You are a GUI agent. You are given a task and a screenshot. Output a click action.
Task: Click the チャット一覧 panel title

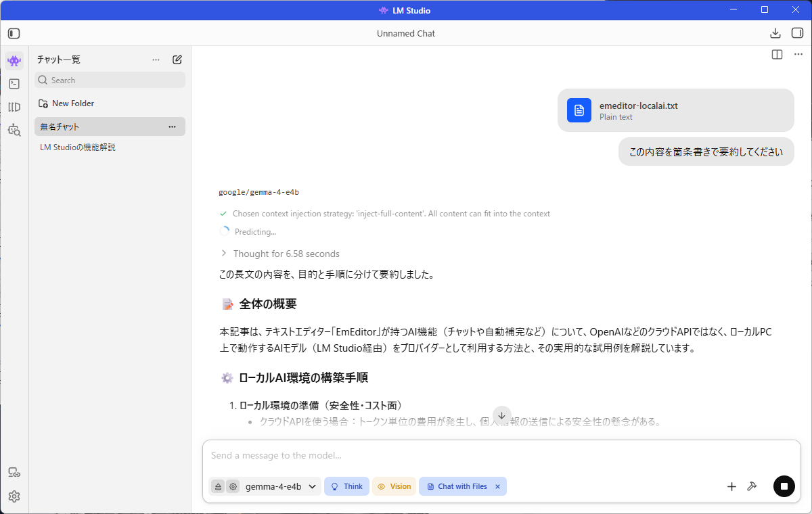coord(59,60)
